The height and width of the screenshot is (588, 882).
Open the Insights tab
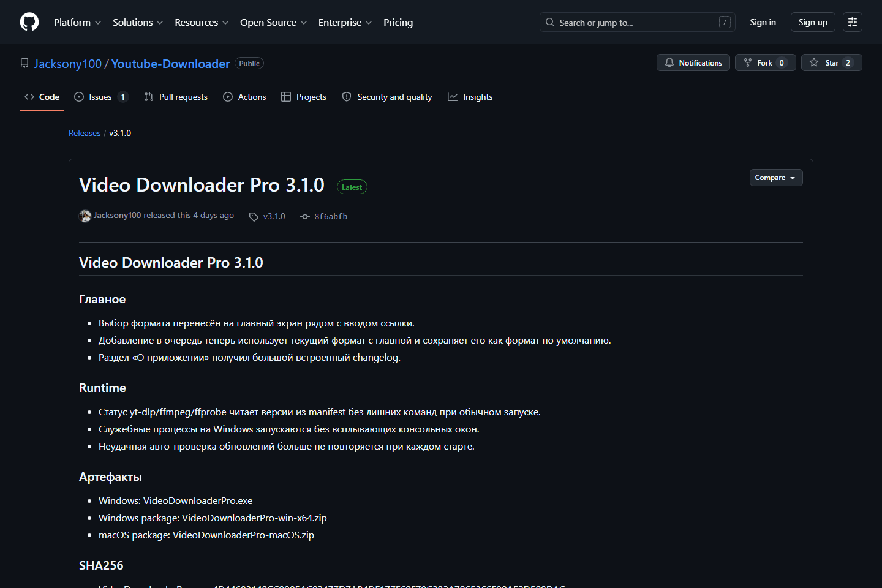(x=470, y=97)
